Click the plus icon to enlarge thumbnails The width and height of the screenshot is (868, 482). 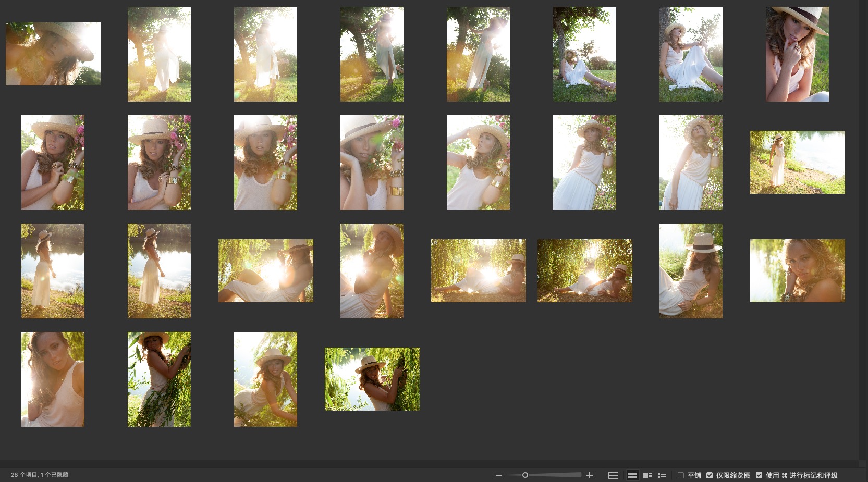(x=590, y=475)
